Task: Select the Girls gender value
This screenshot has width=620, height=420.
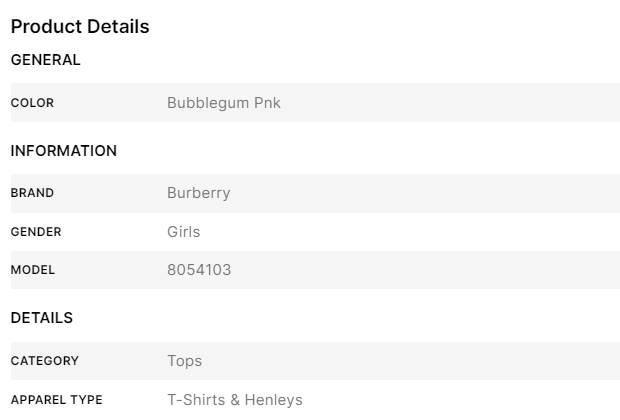Action: (183, 232)
